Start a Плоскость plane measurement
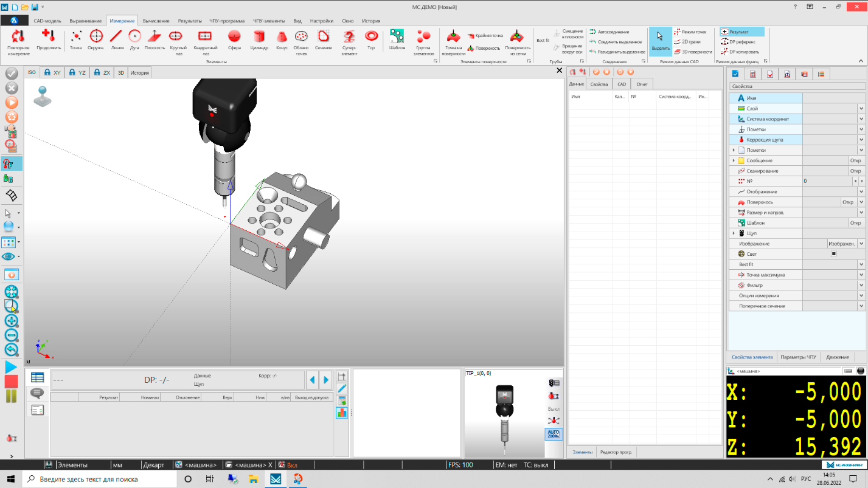 pyautogui.click(x=155, y=40)
